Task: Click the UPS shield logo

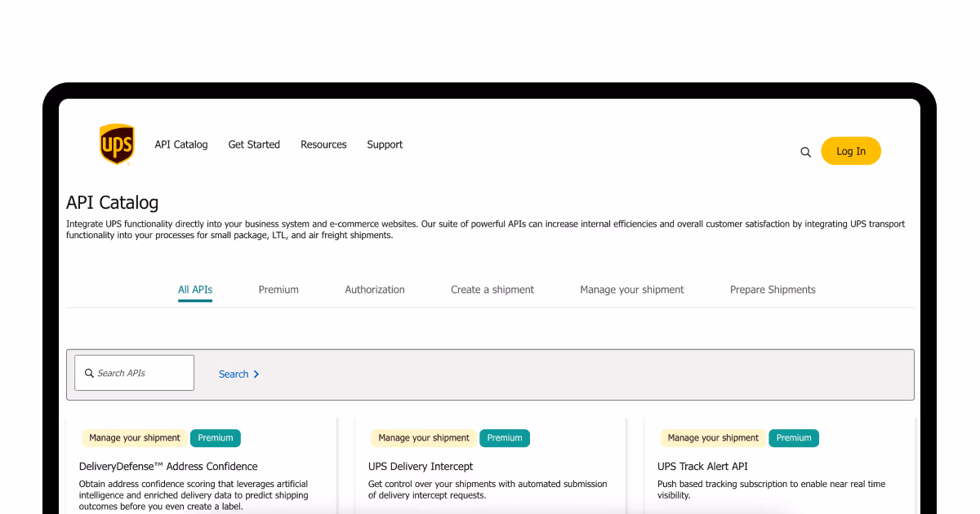Action: pos(117,144)
